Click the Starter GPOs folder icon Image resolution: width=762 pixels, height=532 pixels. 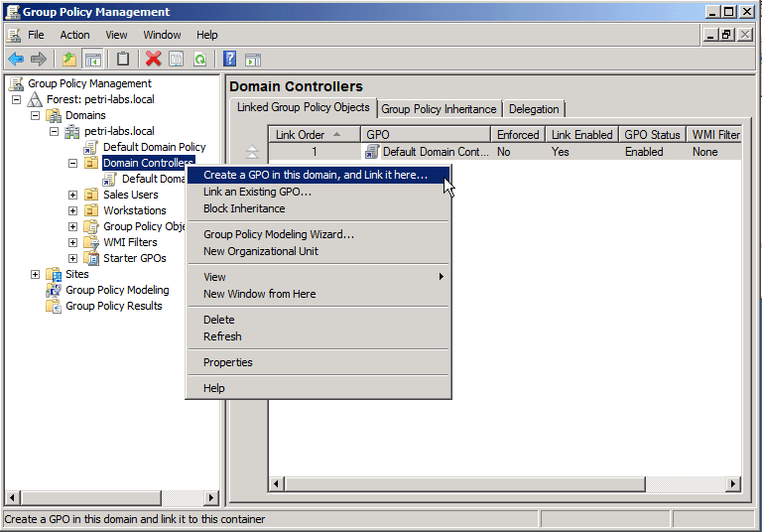tap(91, 258)
